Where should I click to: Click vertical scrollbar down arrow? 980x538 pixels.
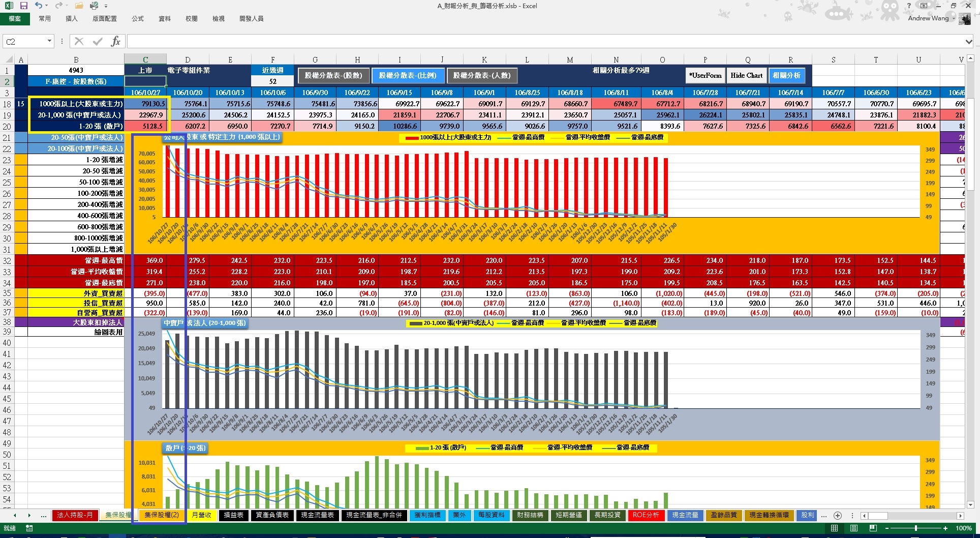[x=969, y=505]
